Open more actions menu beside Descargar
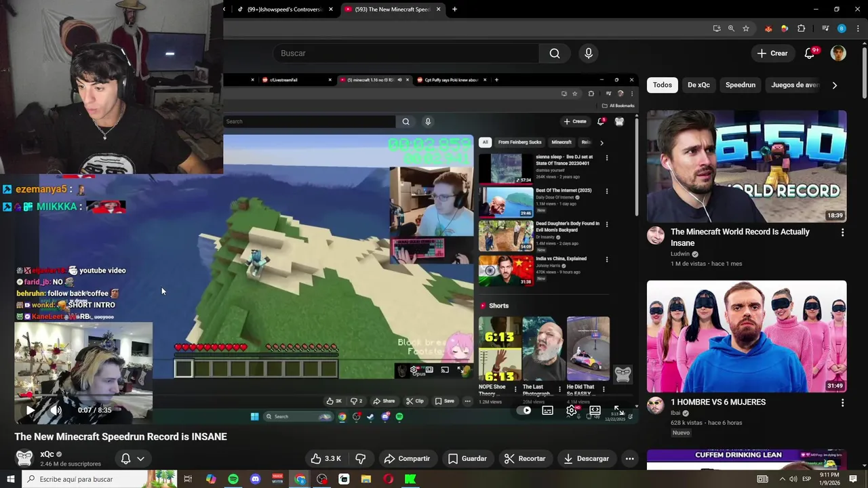868x488 pixels. coord(630,459)
